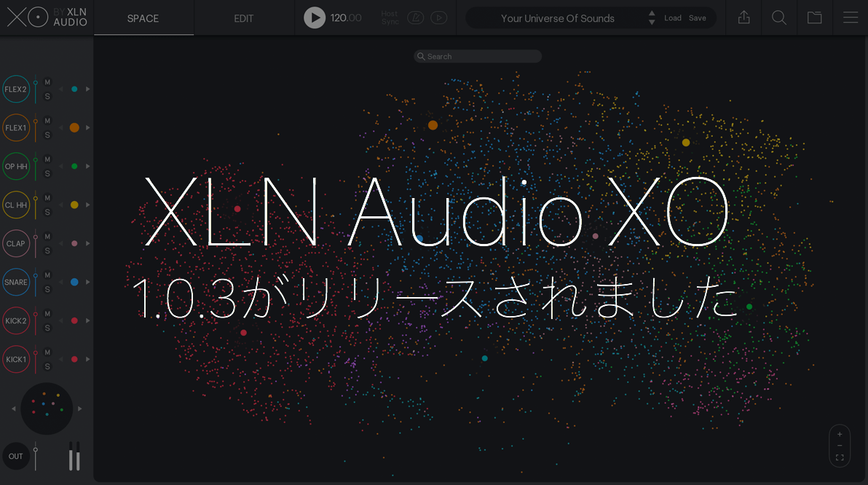Screen dimensions: 868x485
Task: Open the preset name dropdown arrows
Action: click(x=652, y=18)
